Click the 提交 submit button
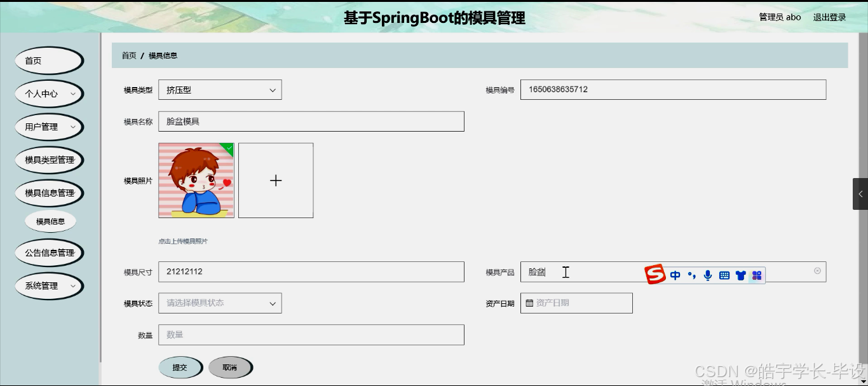Screen dimensions: 868x386 point(180,367)
